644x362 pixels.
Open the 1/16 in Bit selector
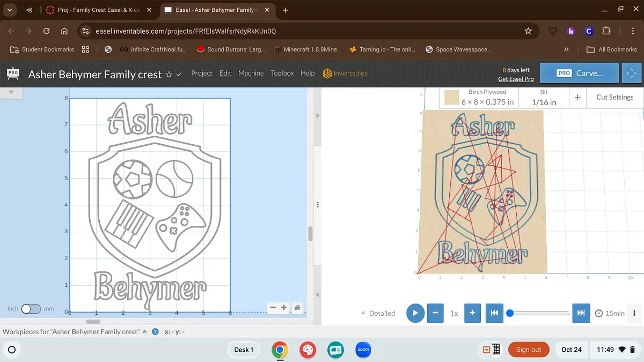tap(544, 97)
